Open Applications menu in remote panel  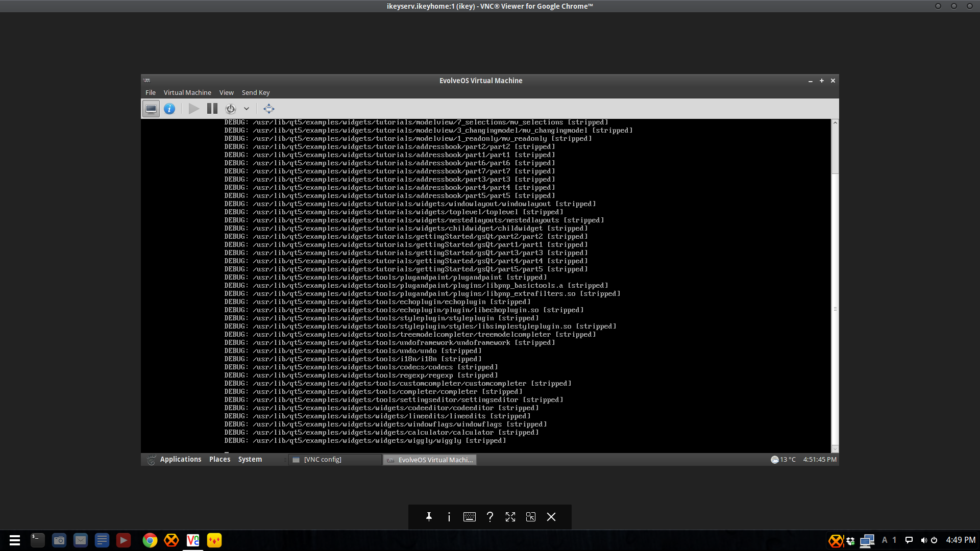(x=181, y=460)
